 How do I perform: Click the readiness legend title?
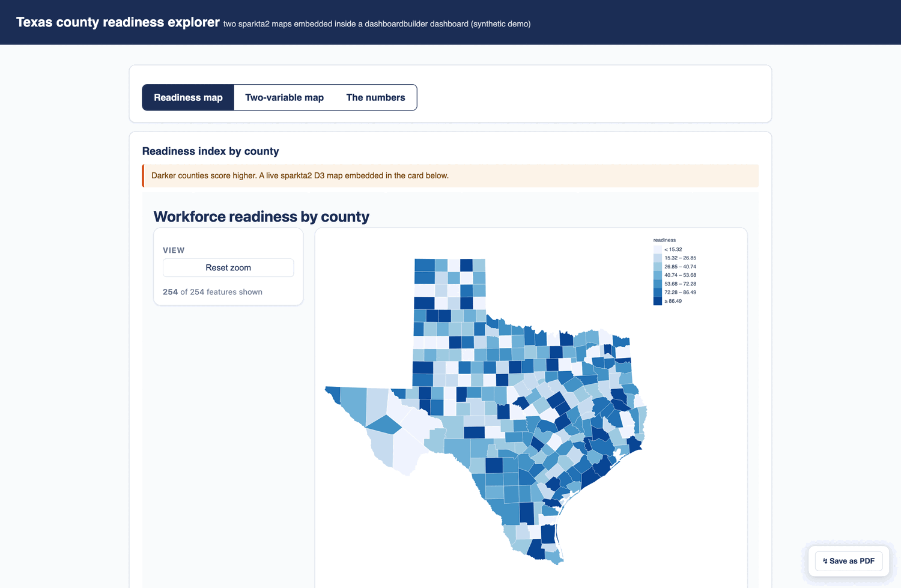664,240
